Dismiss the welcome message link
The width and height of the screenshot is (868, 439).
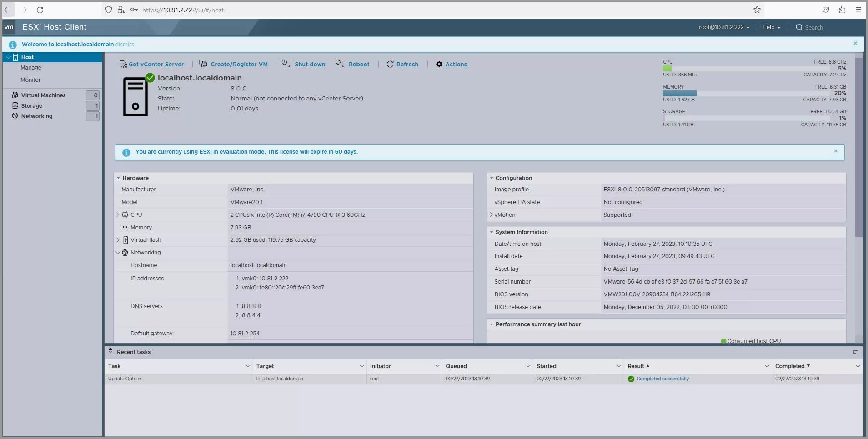point(125,45)
